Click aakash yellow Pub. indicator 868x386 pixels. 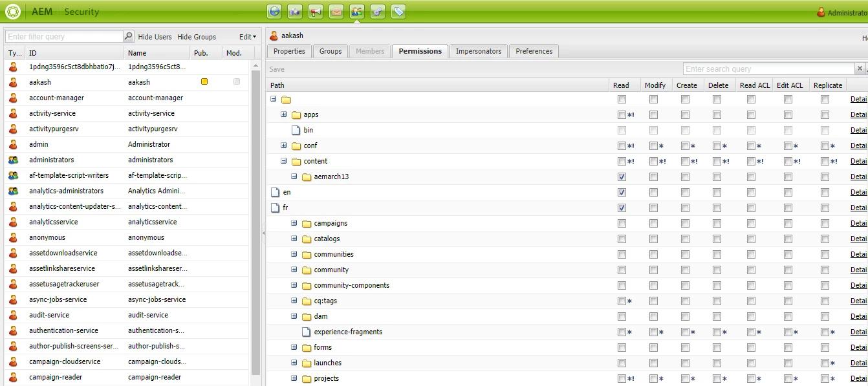204,81
